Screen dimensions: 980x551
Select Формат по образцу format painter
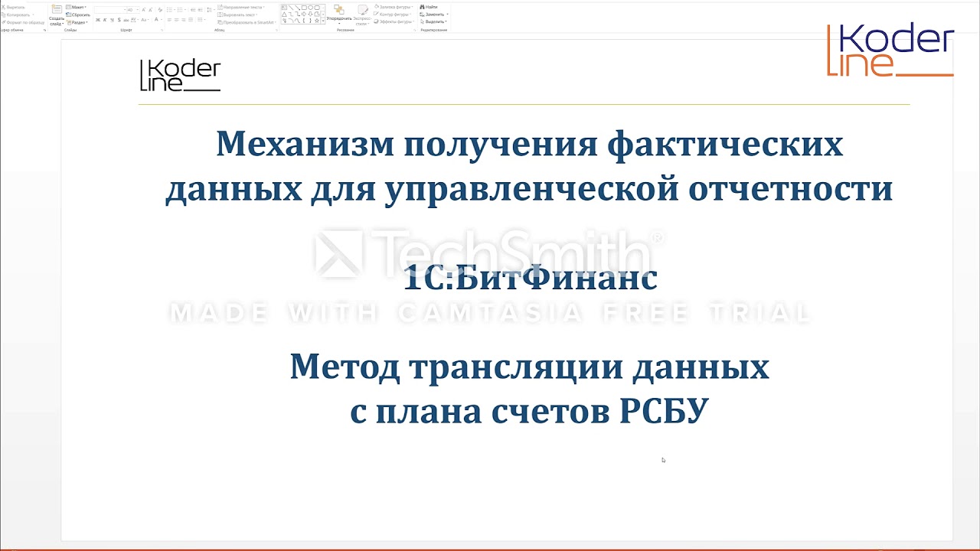[x=23, y=22]
